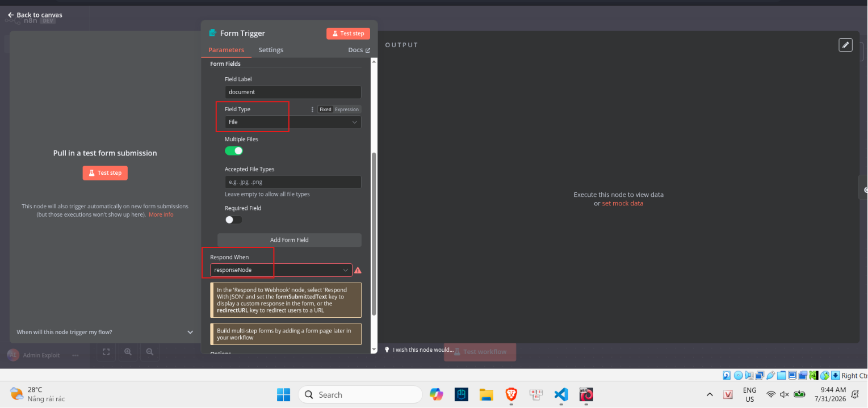
Task: Select the Expression mode for Field Type
Action: point(347,110)
